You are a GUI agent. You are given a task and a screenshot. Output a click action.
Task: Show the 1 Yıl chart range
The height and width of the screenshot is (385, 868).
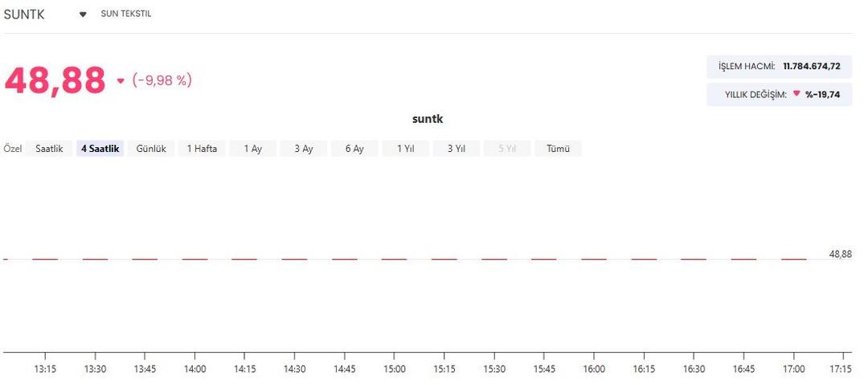coord(405,149)
